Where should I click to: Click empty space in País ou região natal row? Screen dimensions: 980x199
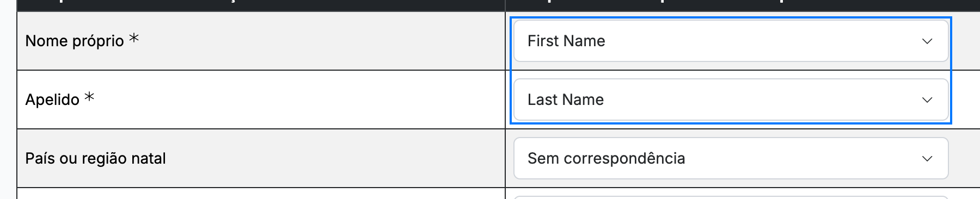click(x=335, y=158)
